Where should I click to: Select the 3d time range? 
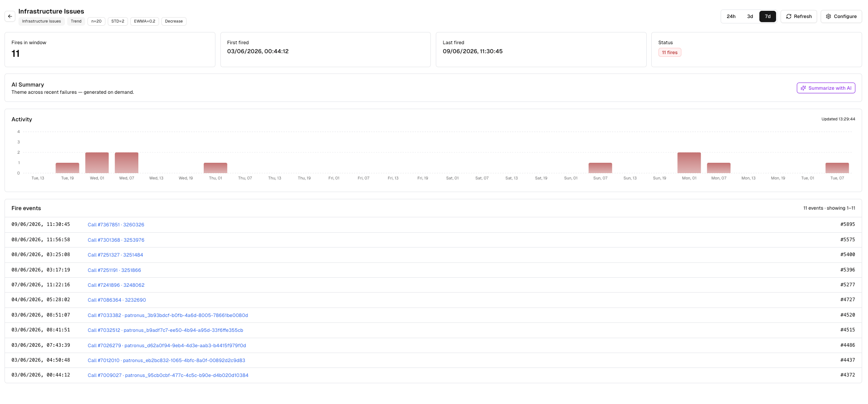point(750,17)
